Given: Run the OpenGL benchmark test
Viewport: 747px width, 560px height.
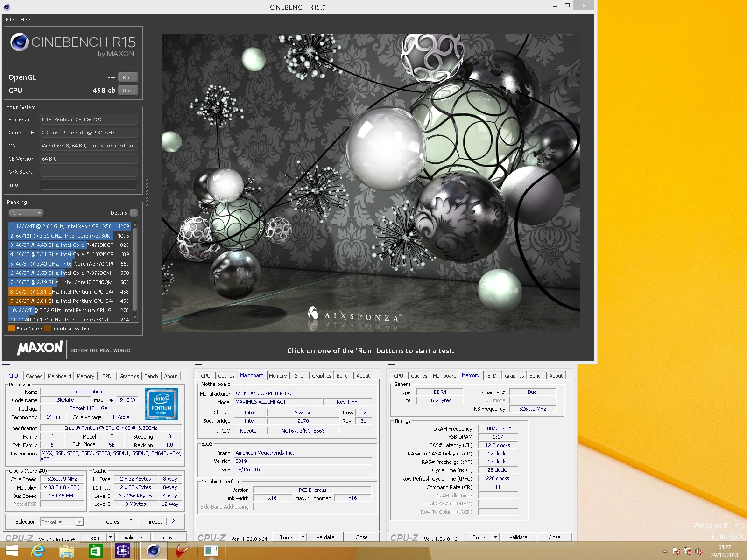Looking at the screenshot, I should click(127, 77).
